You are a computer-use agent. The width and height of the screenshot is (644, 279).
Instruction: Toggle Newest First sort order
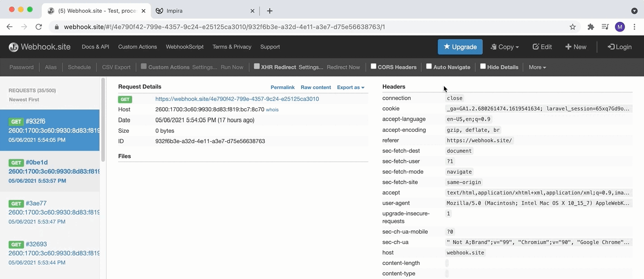click(x=24, y=100)
